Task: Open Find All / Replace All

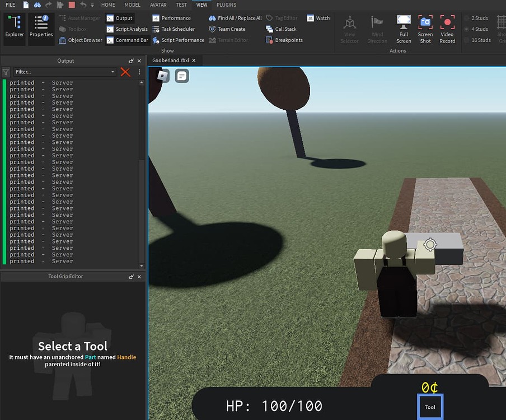Action: (235, 18)
